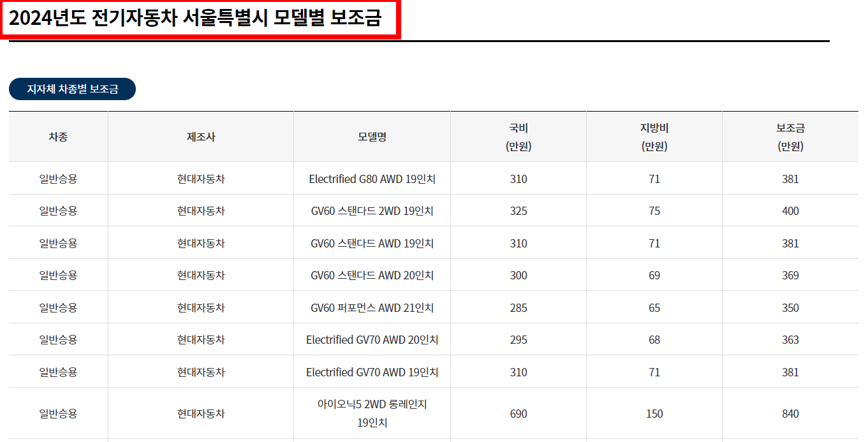Click 일반승용 in the Electrified G80 row
The width and height of the screenshot is (868, 442).
58,179
